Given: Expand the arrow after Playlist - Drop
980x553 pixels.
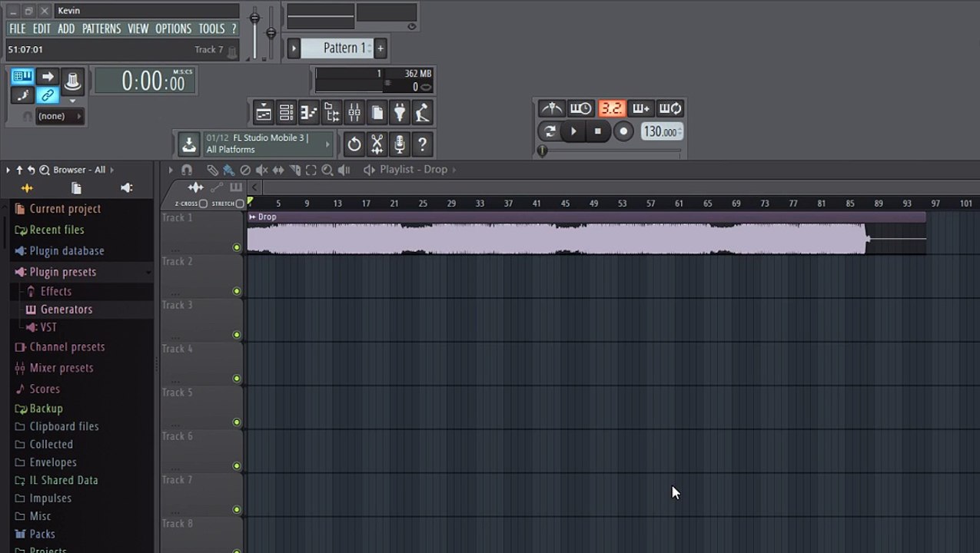Looking at the screenshot, I should click(x=454, y=170).
